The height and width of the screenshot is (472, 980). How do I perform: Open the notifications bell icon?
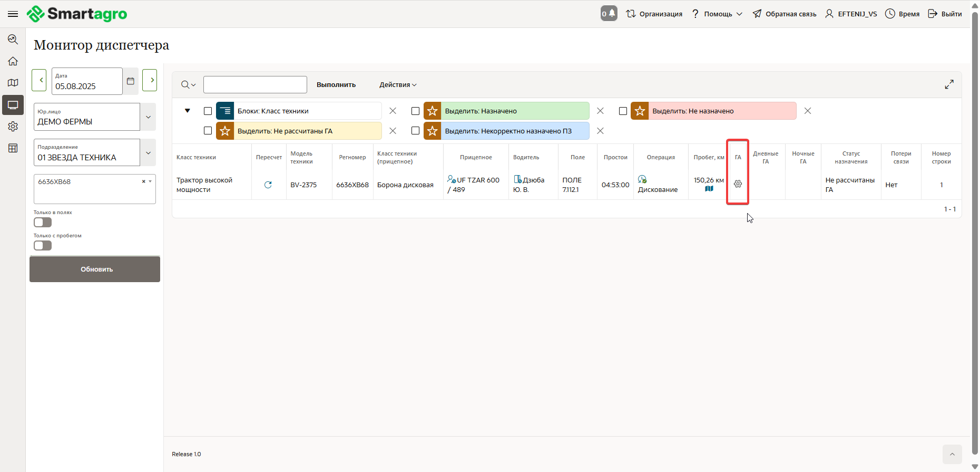point(609,14)
